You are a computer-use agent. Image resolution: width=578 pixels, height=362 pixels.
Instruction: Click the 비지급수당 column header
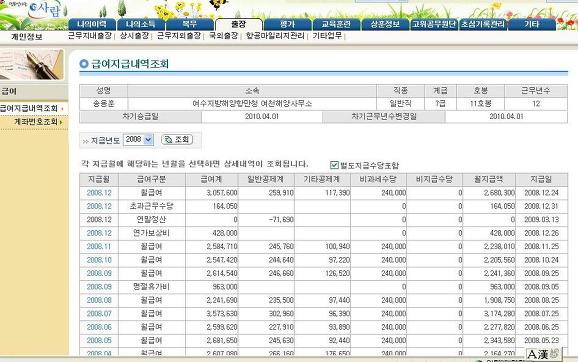[434, 180]
